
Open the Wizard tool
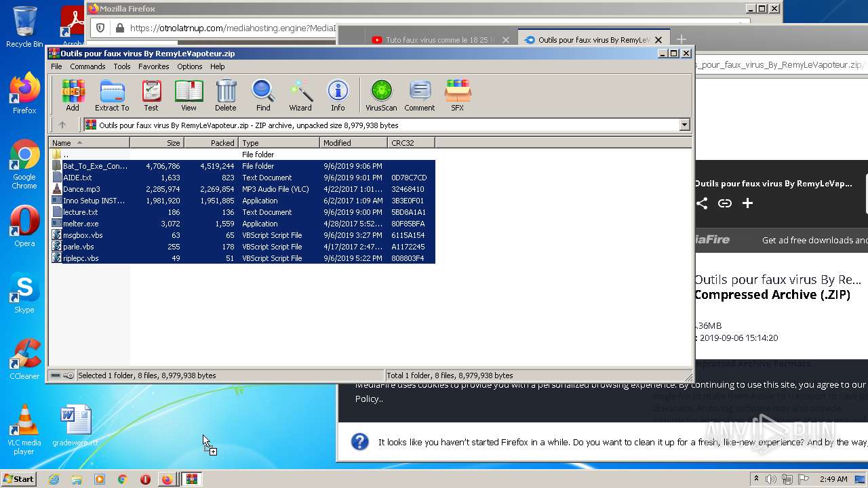point(300,96)
